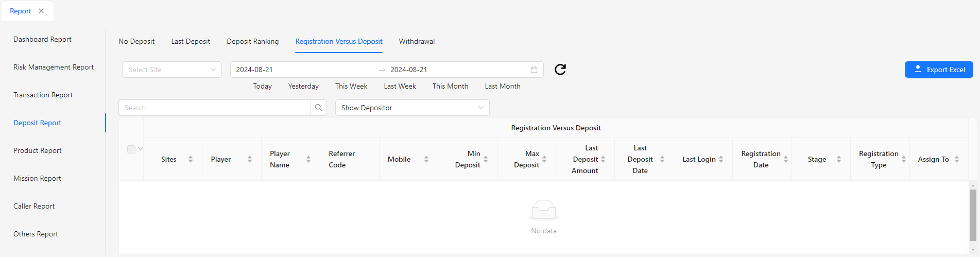
Task: Click the scrollbar down arrow
Action: pos(973,250)
